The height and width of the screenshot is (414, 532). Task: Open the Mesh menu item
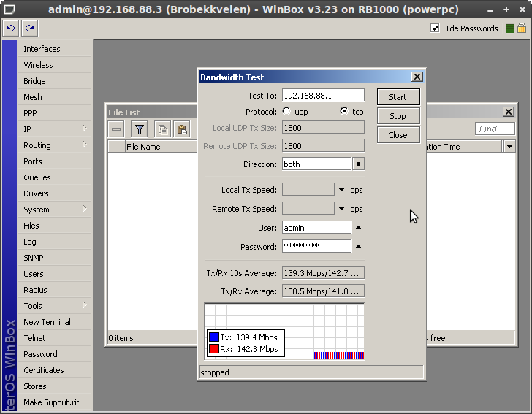(x=54, y=97)
